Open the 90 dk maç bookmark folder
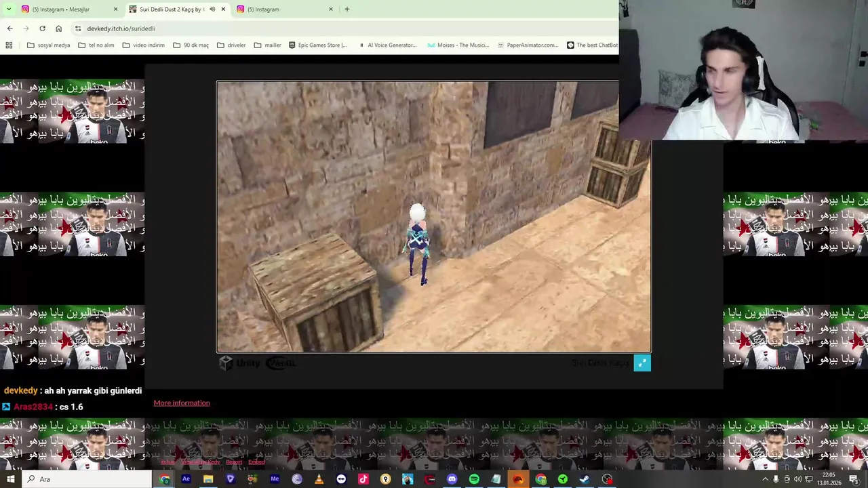Viewport: 868px width, 488px height. click(x=191, y=45)
